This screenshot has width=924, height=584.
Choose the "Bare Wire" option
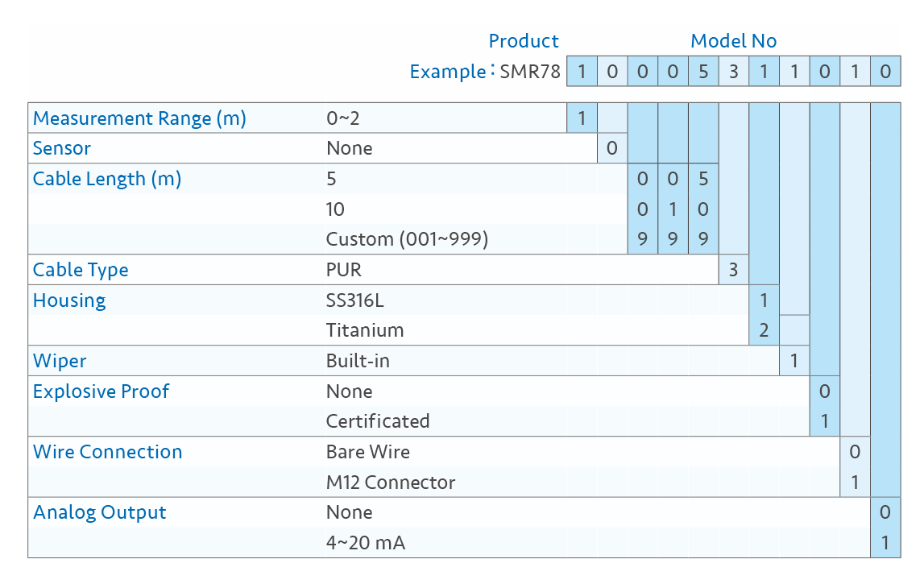click(x=367, y=452)
